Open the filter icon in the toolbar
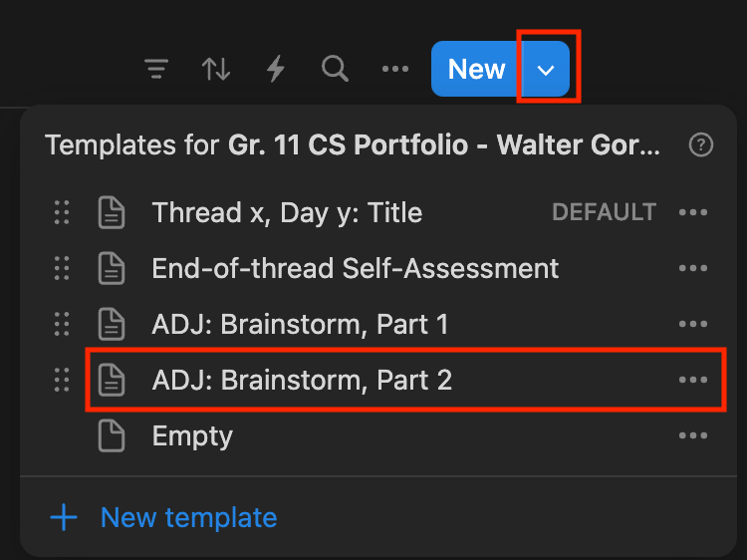This screenshot has height=560, width=747. pyautogui.click(x=156, y=69)
